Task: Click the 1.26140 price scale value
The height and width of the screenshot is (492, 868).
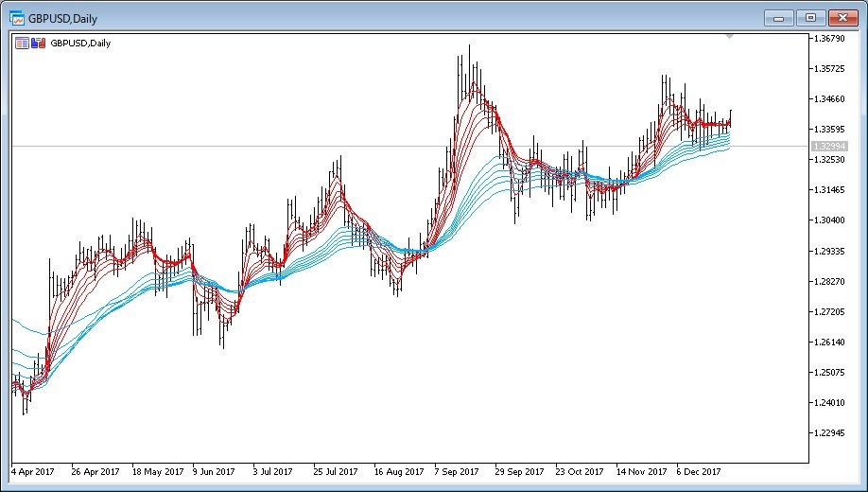Action: (x=828, y=342)
